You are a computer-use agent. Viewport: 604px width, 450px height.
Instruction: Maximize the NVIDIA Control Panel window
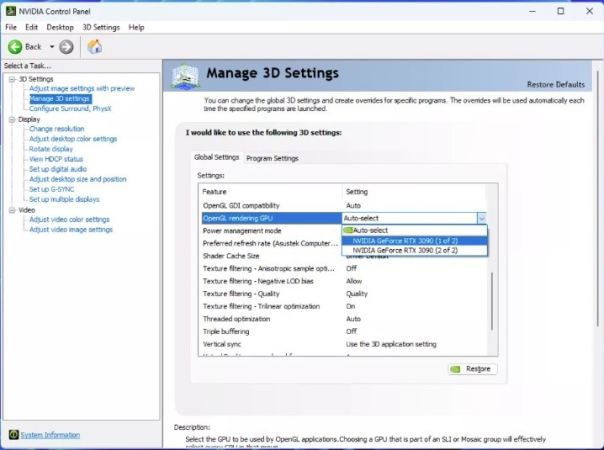pyautogui.click(x=561, y=11)
